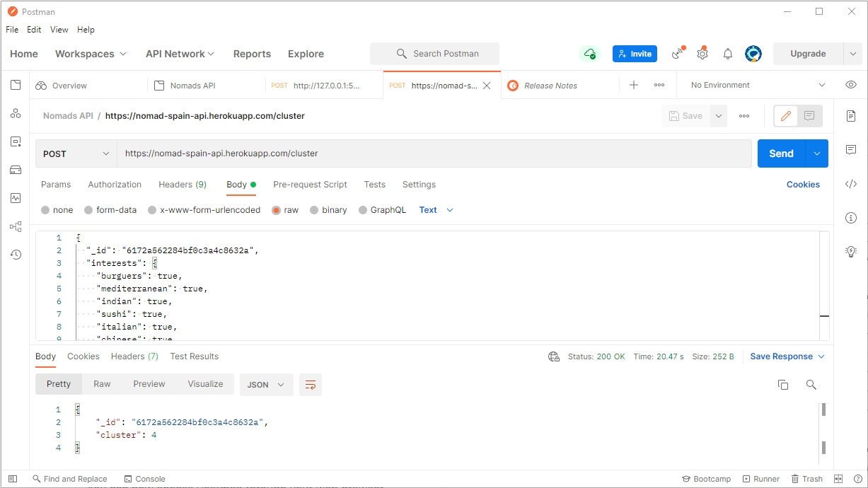Switch to the Pre-request Script tab
The width and height of the screenshot is (868, 488).
click(310, 185)
